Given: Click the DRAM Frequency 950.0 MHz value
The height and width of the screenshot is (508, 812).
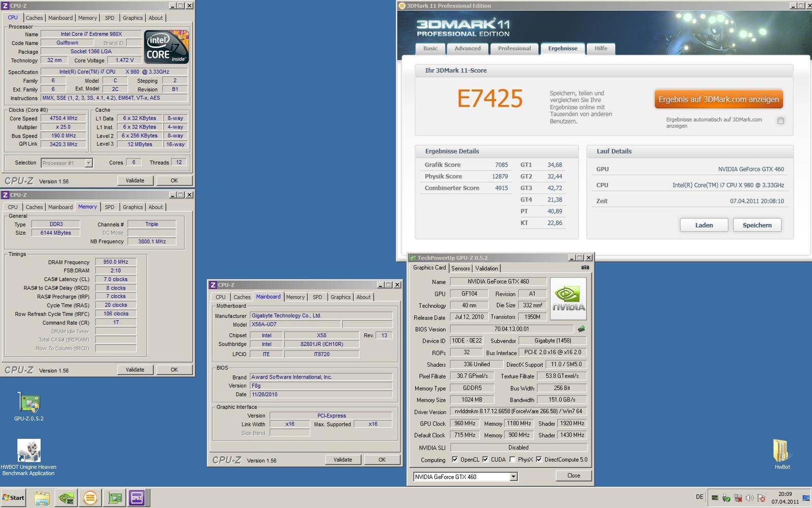Looking at the screenshot, I should 116,262.
